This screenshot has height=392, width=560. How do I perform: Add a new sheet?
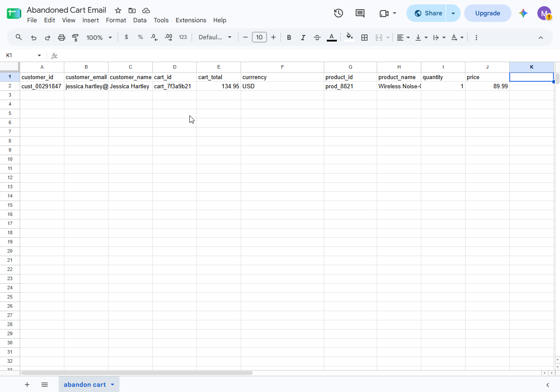click(27, 385)
